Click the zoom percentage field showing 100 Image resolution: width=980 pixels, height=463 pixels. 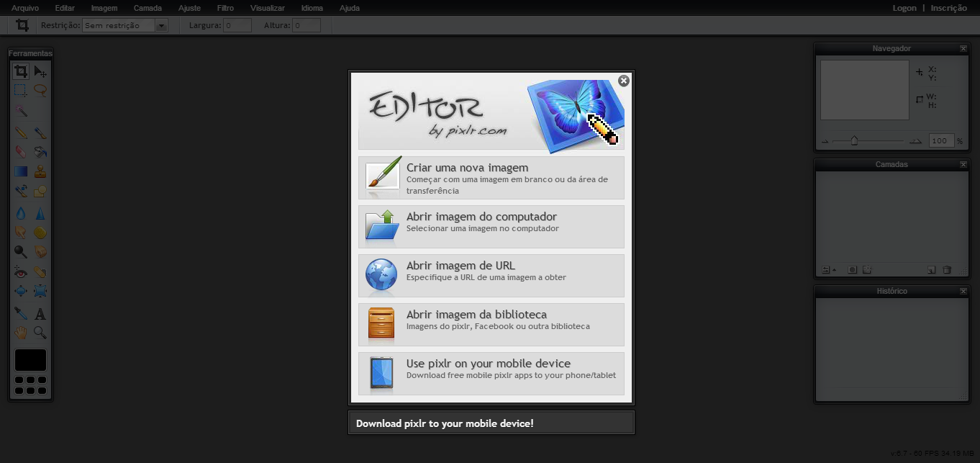coord(941,141)
